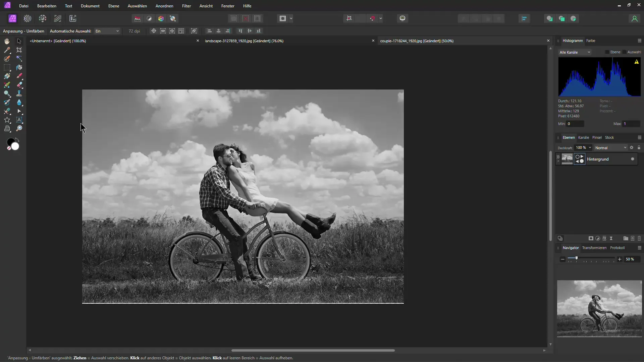This screenshot has height=362, width=644.
Task: Toggle Hintergrund layer visibility dot
Action: [x=633, y=159]
